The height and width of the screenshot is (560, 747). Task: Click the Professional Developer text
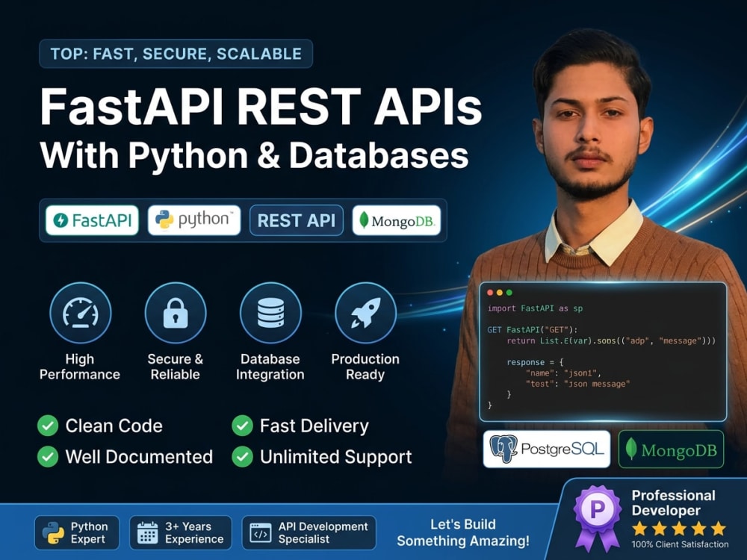point(673,503)
